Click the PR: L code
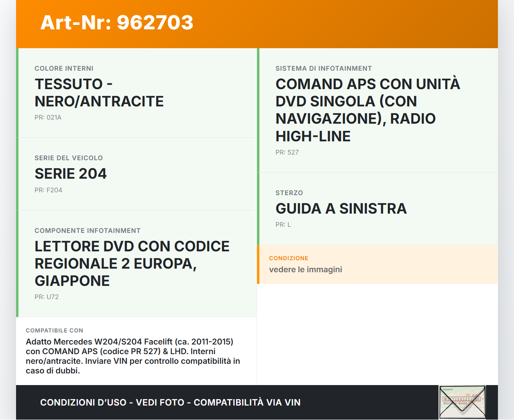This screenshot has height=420, width=514. click(x=283, y=225)
